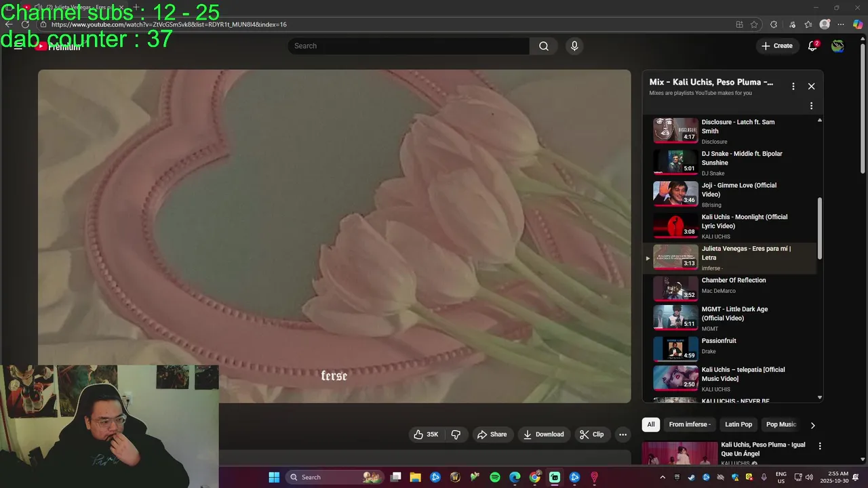
Task: Open Steam in system tray
Action: 691,477
